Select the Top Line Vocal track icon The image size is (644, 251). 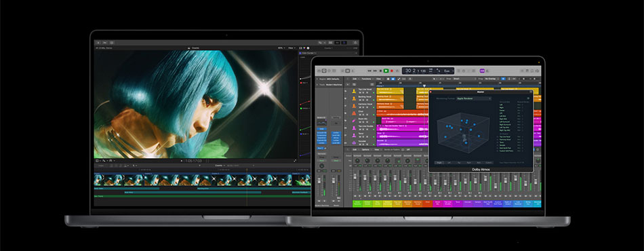point(354,91)
